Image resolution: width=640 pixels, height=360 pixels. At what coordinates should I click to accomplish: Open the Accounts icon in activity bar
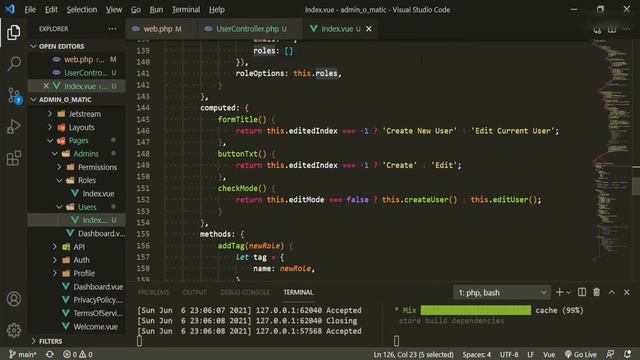tap(13, 299)
